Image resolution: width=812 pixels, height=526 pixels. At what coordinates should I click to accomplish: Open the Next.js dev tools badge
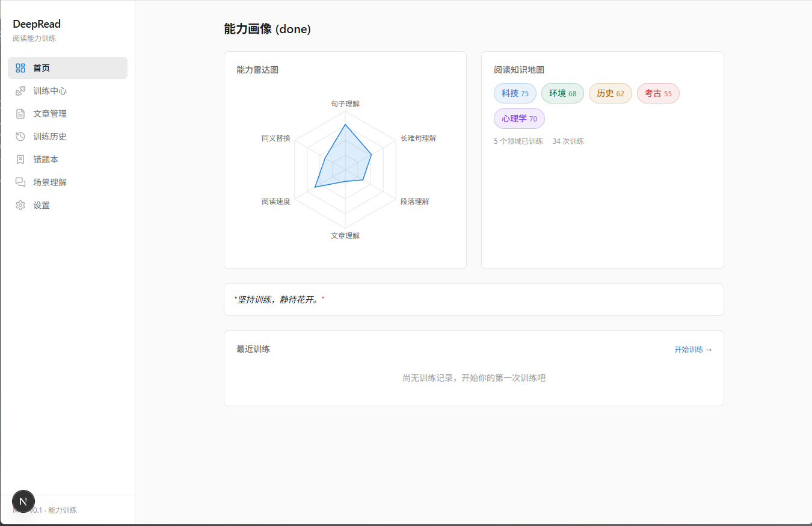point(23,501)
